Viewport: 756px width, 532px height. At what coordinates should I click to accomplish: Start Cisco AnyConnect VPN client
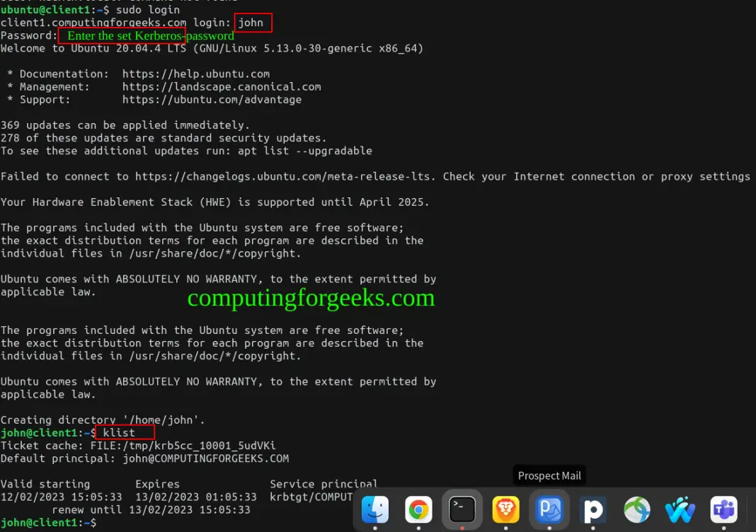636,509
